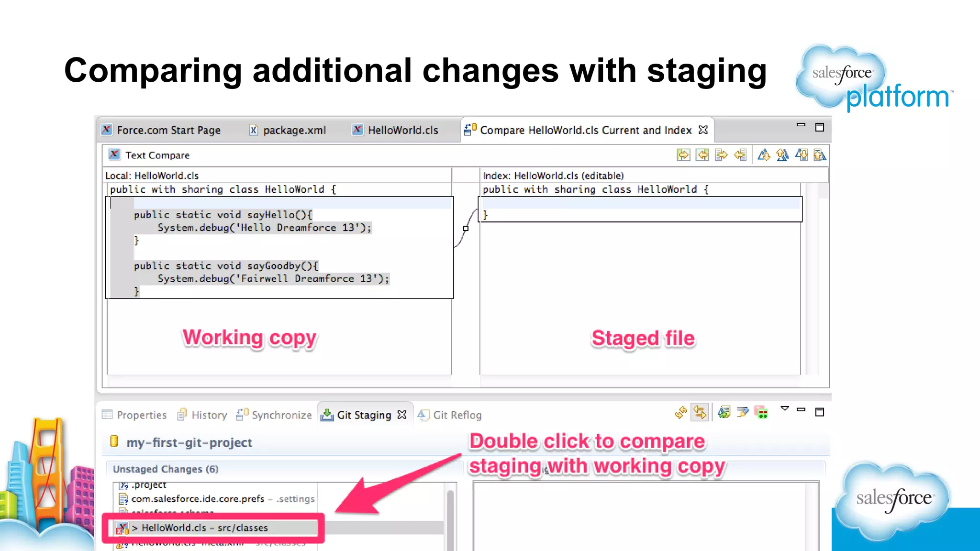Screen dimensions: 980x551
Task: Click Index pane vertical scrollbar
Action: coord(812,278)
